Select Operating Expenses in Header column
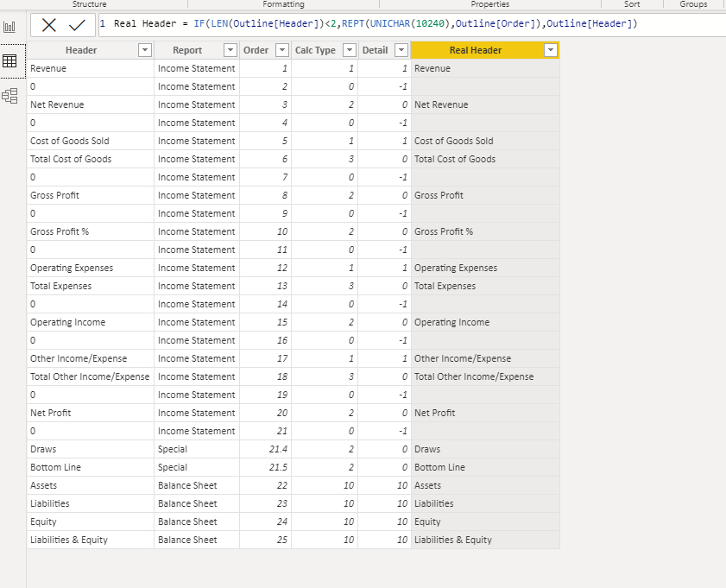Image resolution: width=726 pixels, height=588 pixels. pyautogui.click(x=91, y=268)
